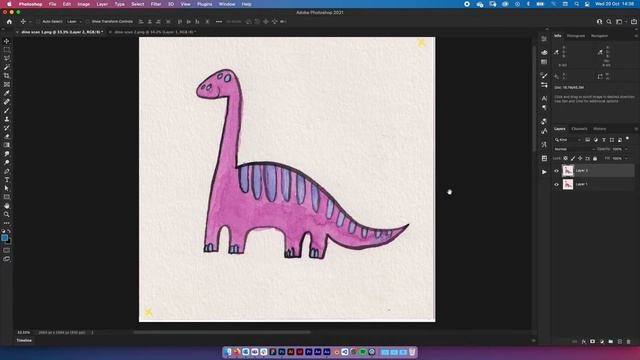Hide Layer 2 with its eye icon

tap(556, 171)
